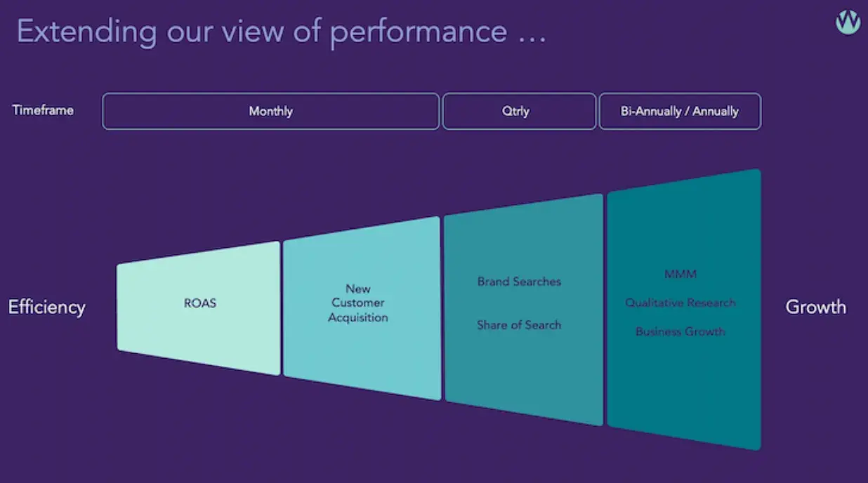
Task: Click the Share of Search text
Action: [519, 325]
